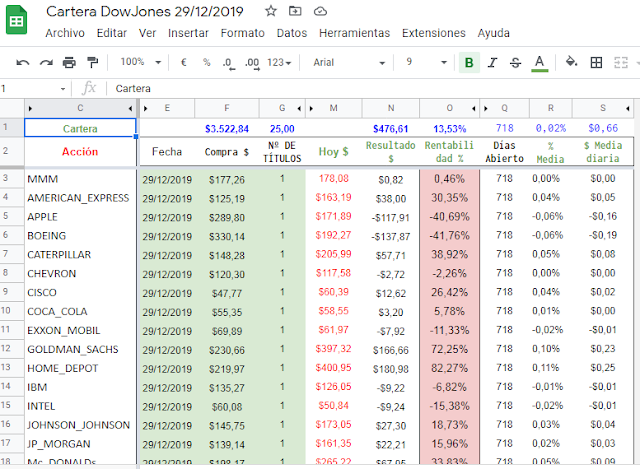
Task: Rename the Cartera DowJones 29/12/2019 title
Action: coord(144,11)
